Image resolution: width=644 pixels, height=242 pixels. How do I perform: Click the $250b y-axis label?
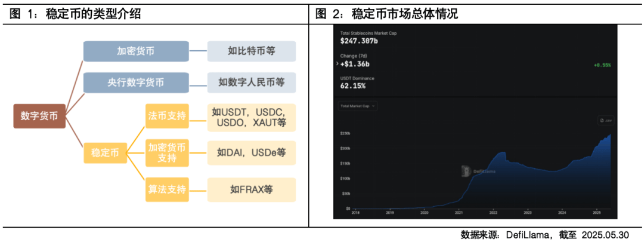click(x=344, y=134)
